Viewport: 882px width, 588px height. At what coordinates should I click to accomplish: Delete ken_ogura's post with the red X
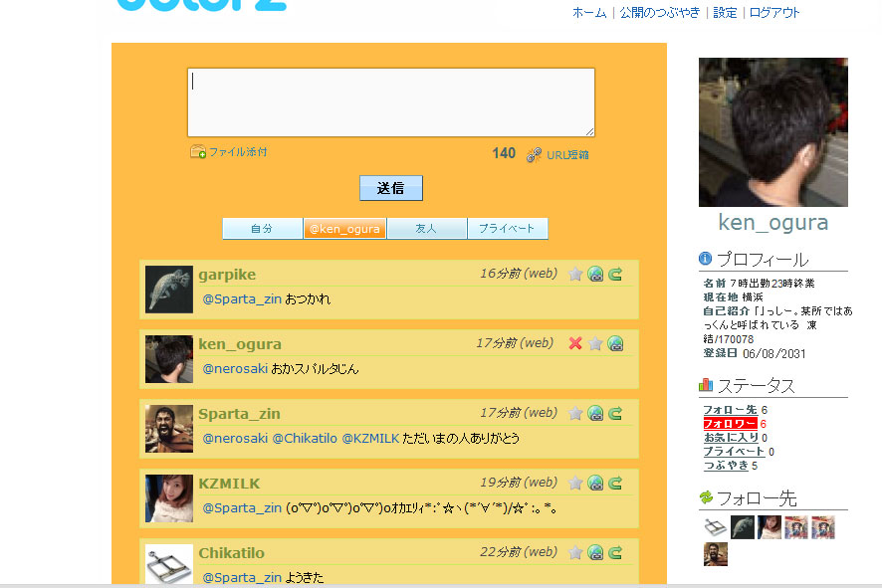(x=575, y=344)
